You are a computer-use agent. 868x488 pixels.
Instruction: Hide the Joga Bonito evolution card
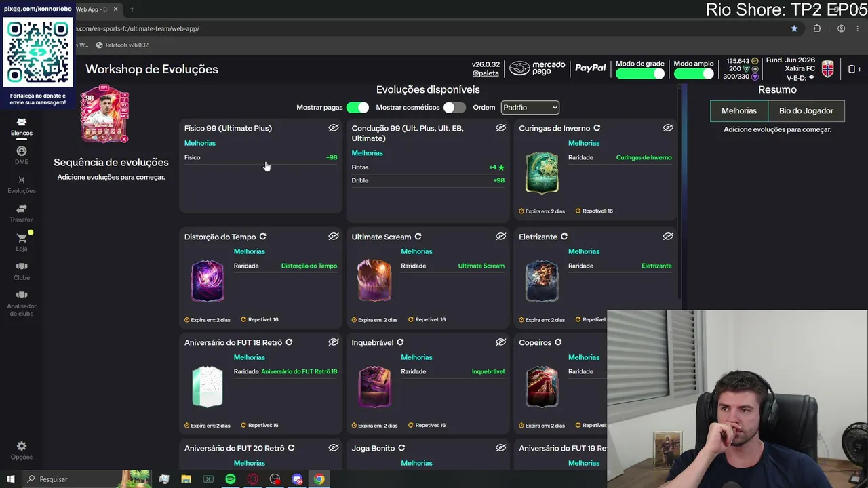tap(500, 448)
